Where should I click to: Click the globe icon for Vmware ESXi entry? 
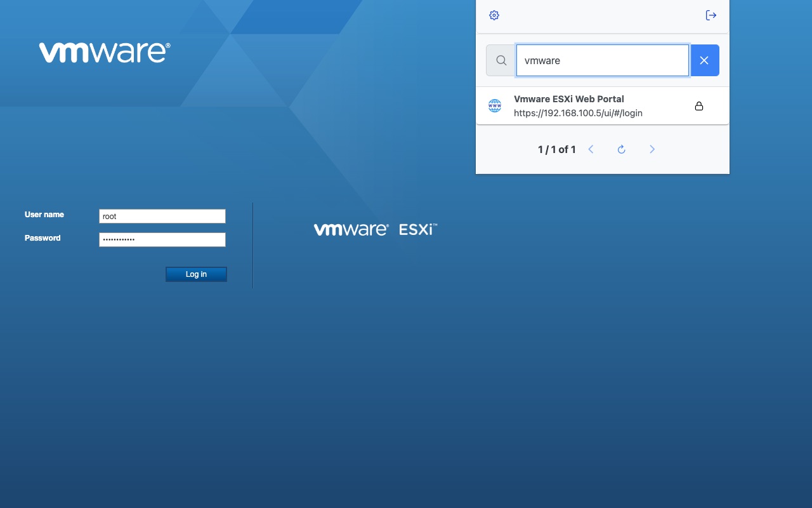pyautogui.click(x=495, y=106)
